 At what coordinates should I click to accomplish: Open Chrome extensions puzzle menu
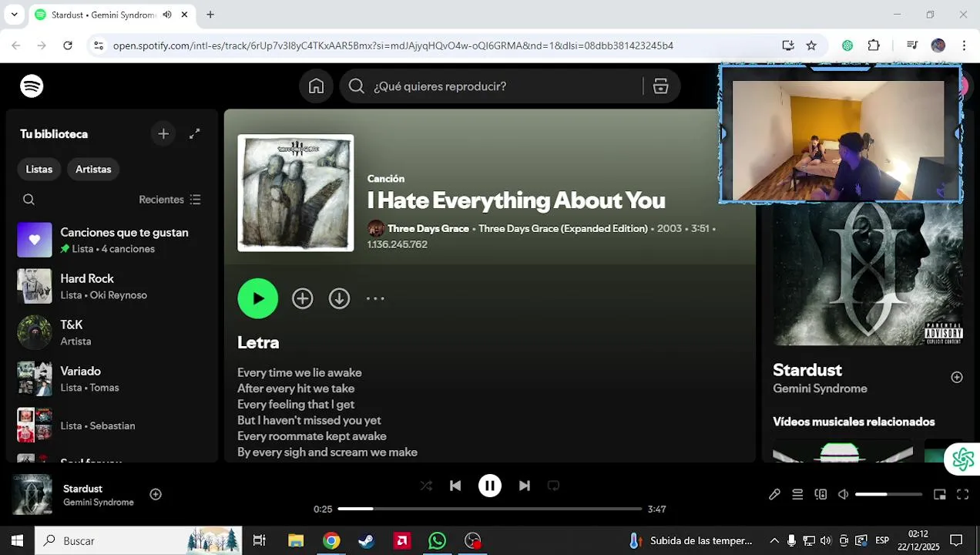coord(874,45)
